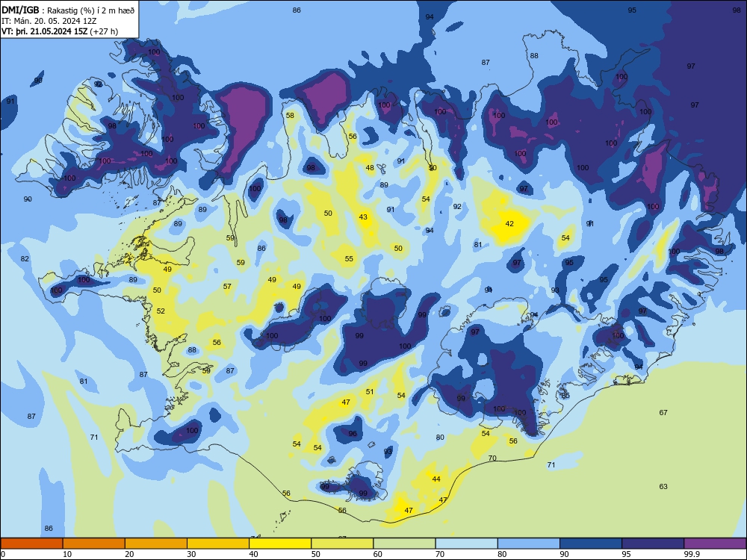Screen dimensions: 747x560
Task: Click the humidity value '96' on the map
Action: [353, 433]
